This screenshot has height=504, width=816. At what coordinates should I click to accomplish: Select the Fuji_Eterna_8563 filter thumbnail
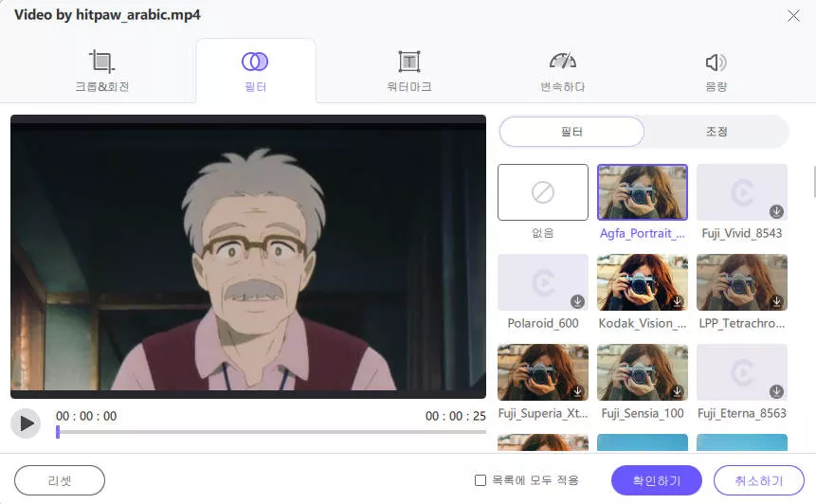tap(741, 372)
